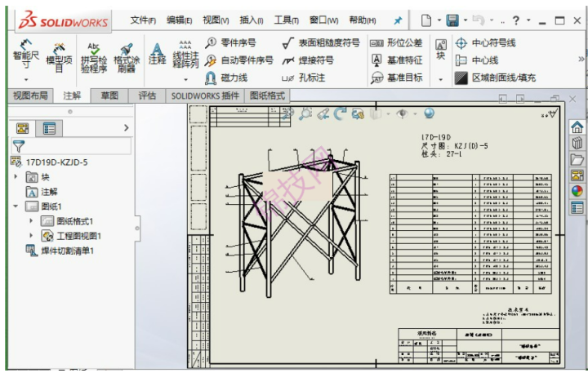Screen dimensions: 588x373
Task: Insert Weld Symbol (焊接符号)
Action: point(308,60)
